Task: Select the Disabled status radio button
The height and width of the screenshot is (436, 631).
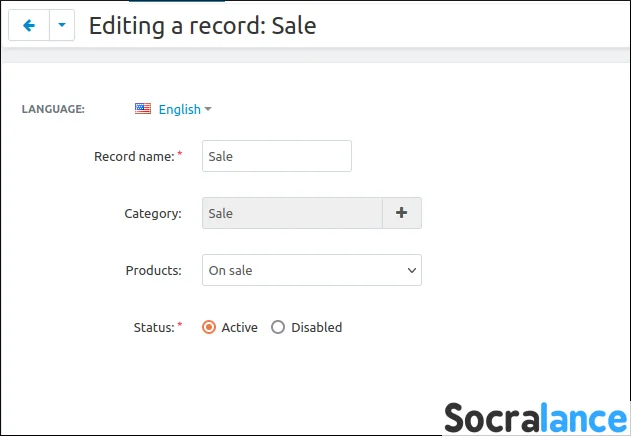Action: pyautogui.click(x=278, y=327)
